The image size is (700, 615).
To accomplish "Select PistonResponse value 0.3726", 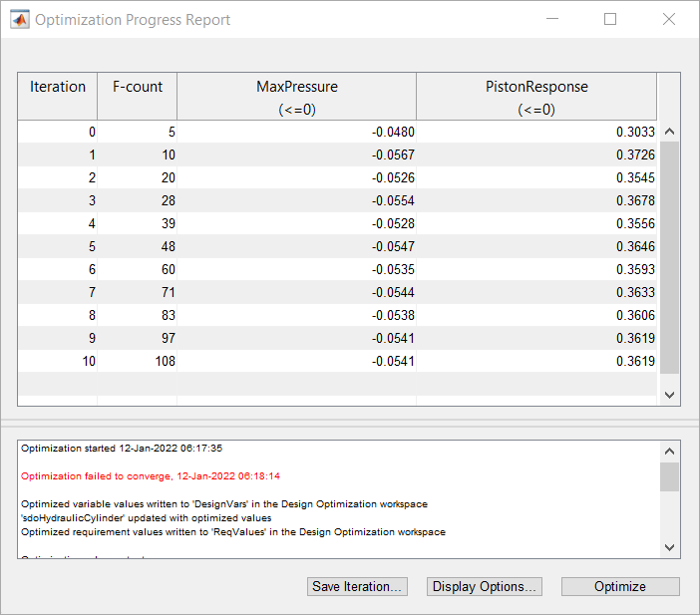I will pos(536,154).
